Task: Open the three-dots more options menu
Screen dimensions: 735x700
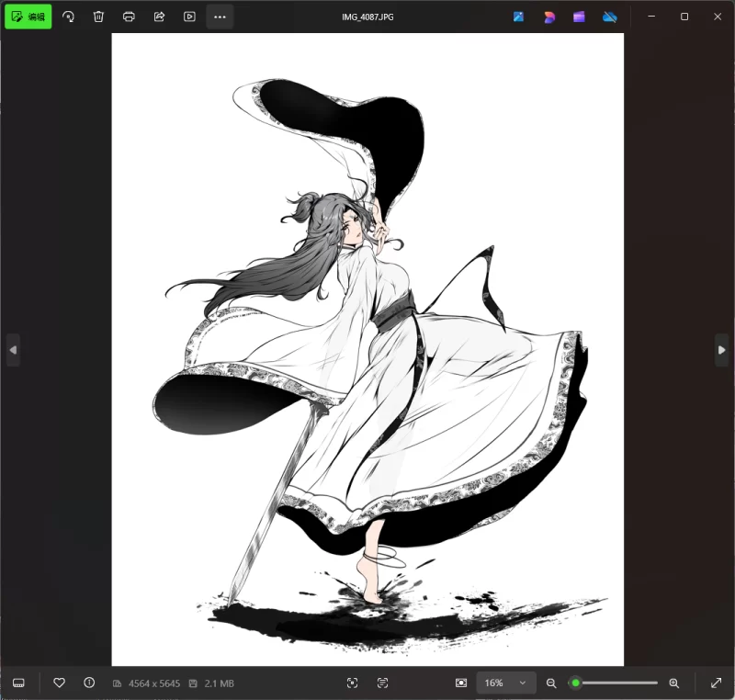Action: 220,17
